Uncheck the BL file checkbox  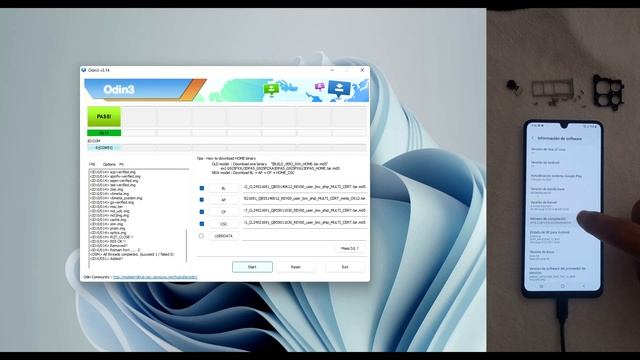pyautogui.click(x=202, y=188)
